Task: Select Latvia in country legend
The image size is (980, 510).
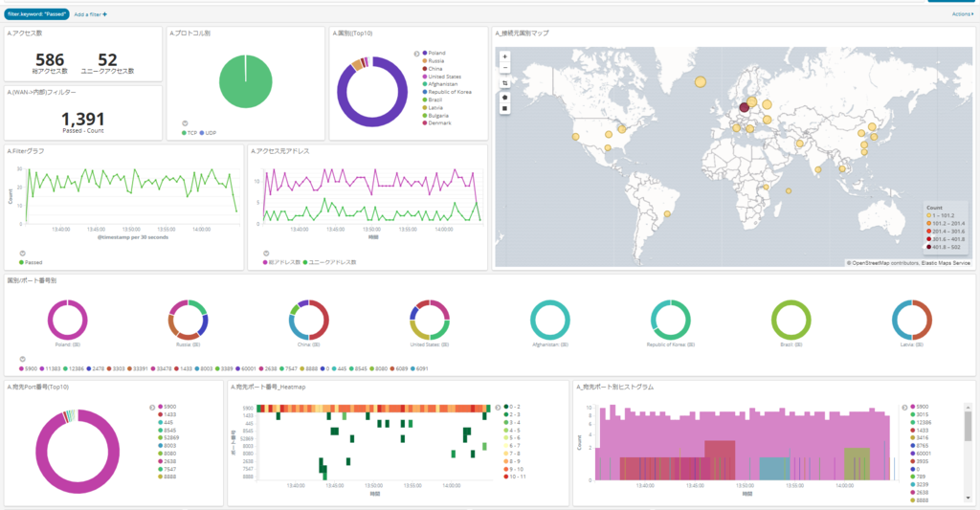Action: point(435,108)
